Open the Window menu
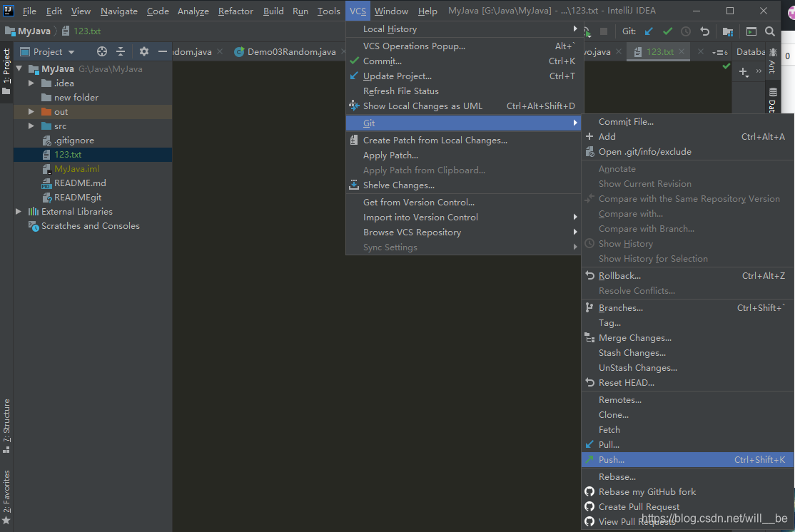795x532 pixels. point(391,11)
